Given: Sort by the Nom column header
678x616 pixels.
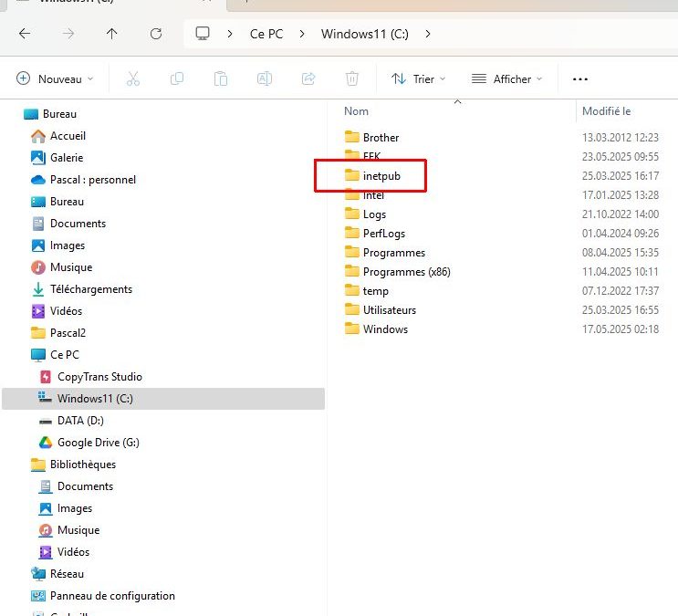Looking at the screenshot, I should tap(356, 111).
